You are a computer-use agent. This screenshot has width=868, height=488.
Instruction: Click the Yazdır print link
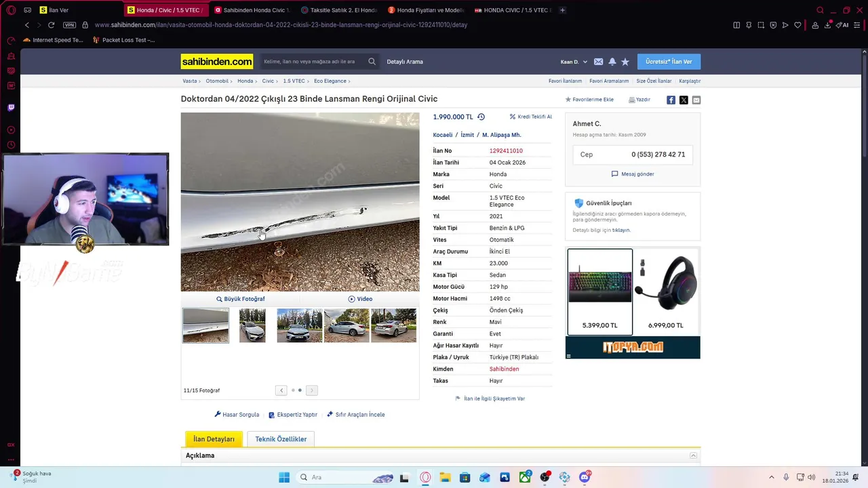pos(639,100)
